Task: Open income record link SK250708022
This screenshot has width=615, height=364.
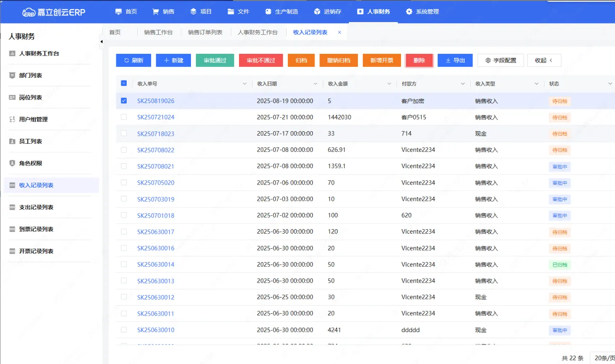Action: click(x=156, y=150)
